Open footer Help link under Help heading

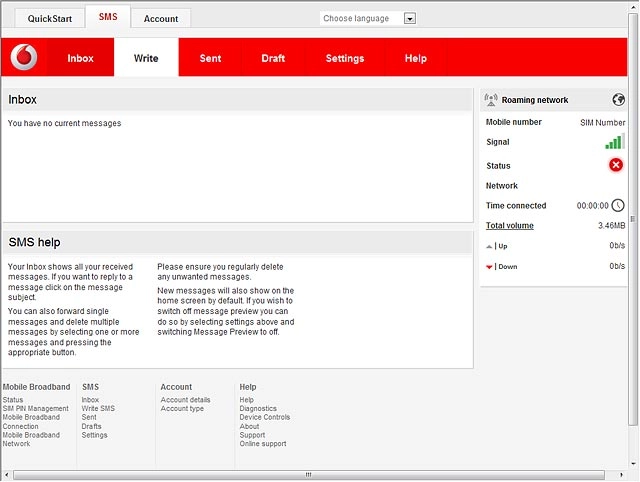click(247, 400)
